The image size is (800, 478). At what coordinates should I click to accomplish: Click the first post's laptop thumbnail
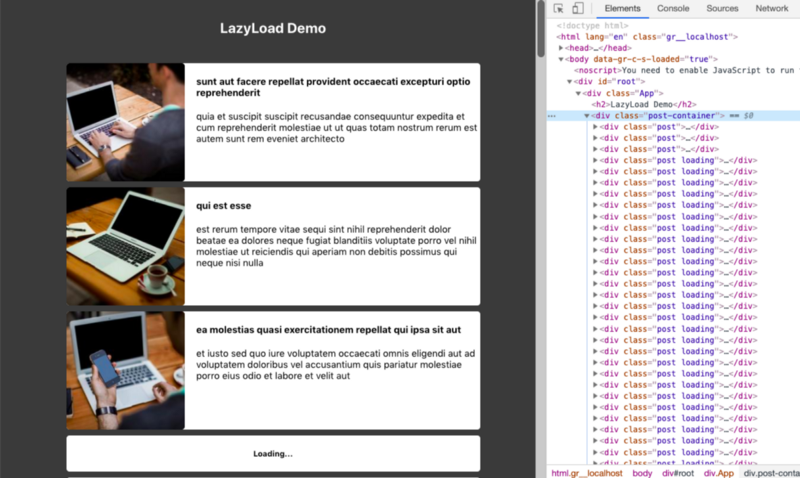coord(125,122)
